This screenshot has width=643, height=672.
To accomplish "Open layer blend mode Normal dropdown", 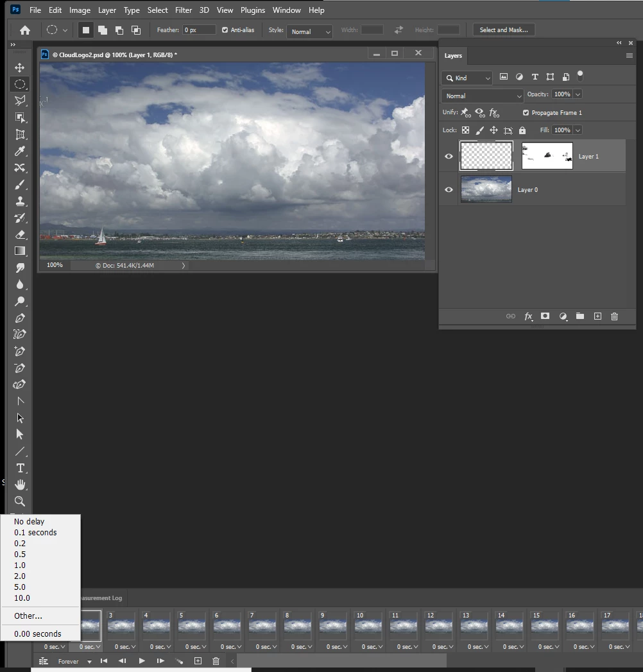I will coord(483,96).
